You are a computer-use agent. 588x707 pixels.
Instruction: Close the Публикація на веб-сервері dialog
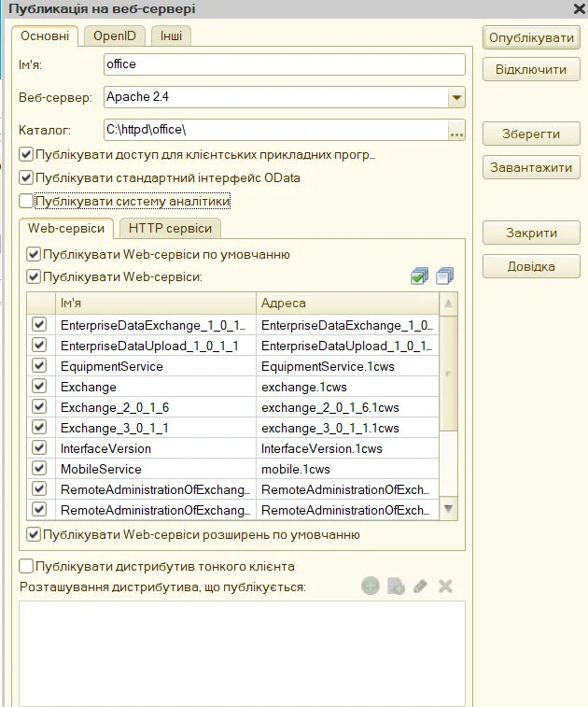(578, 9)
